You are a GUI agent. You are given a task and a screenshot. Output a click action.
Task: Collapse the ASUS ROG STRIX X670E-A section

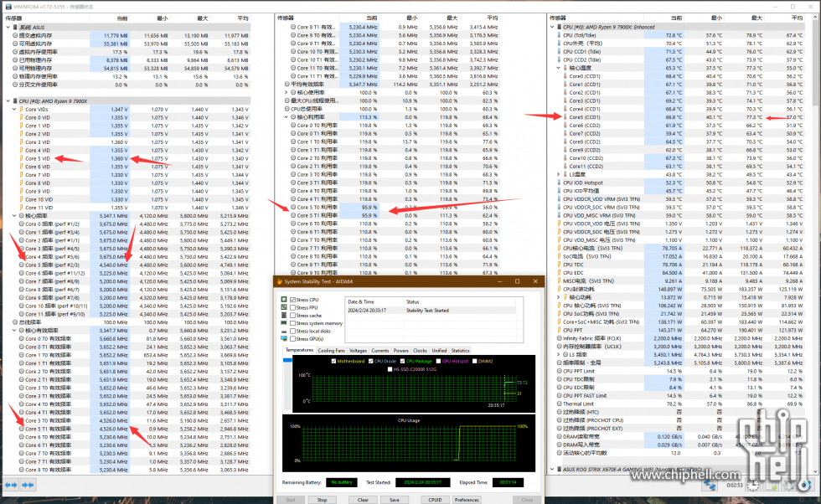[x=552, y=470]
